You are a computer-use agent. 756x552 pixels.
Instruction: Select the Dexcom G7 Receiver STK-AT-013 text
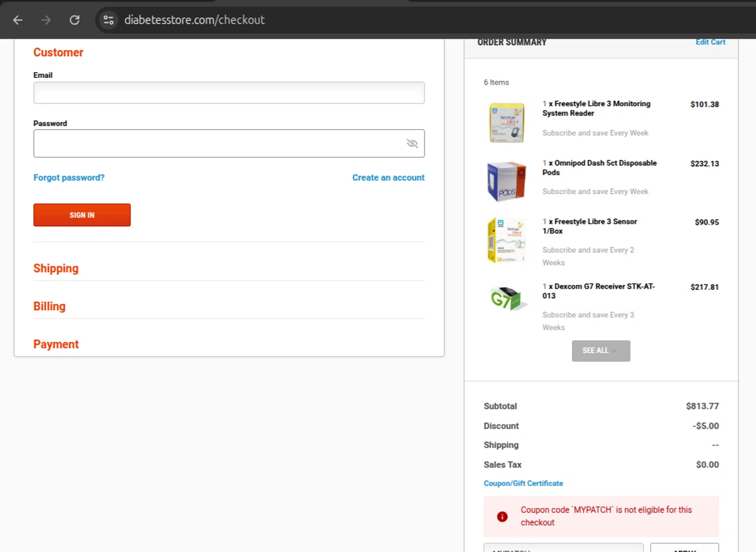(x=599, y=291)
